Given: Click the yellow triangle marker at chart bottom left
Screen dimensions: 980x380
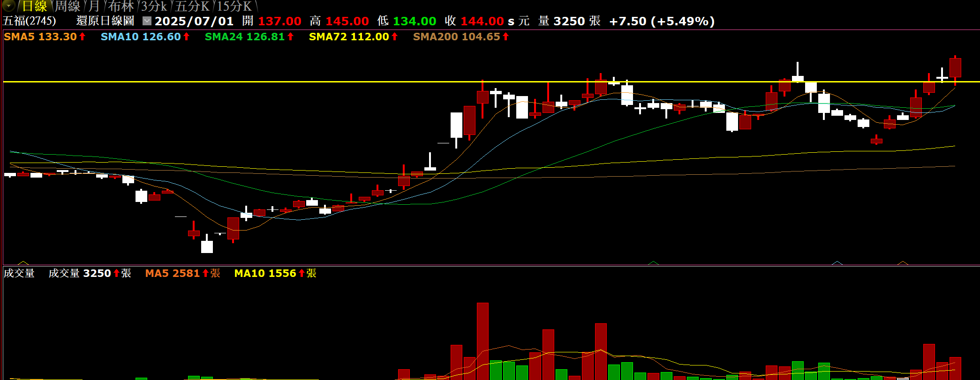Looking at the screenshot, I should coord(23,263).
